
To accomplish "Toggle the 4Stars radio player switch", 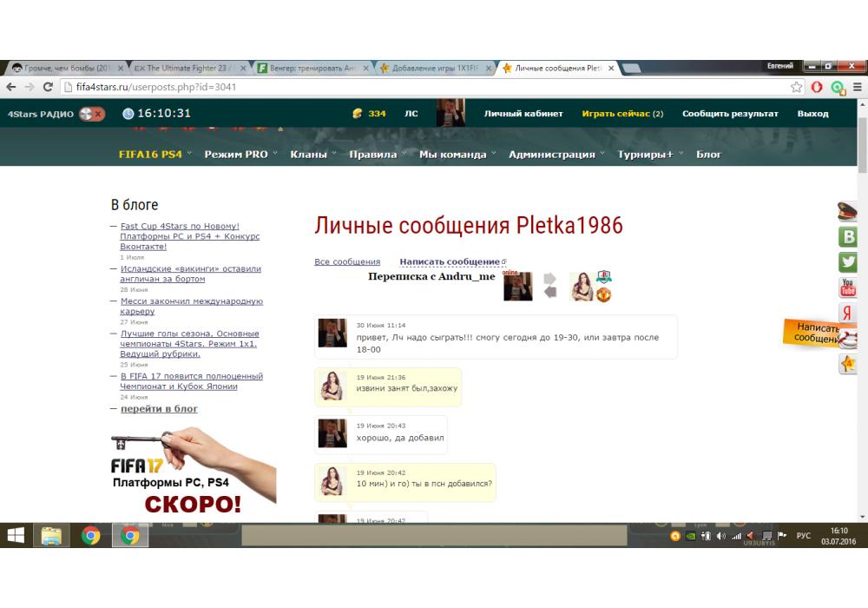I will (x=91, y=114).
